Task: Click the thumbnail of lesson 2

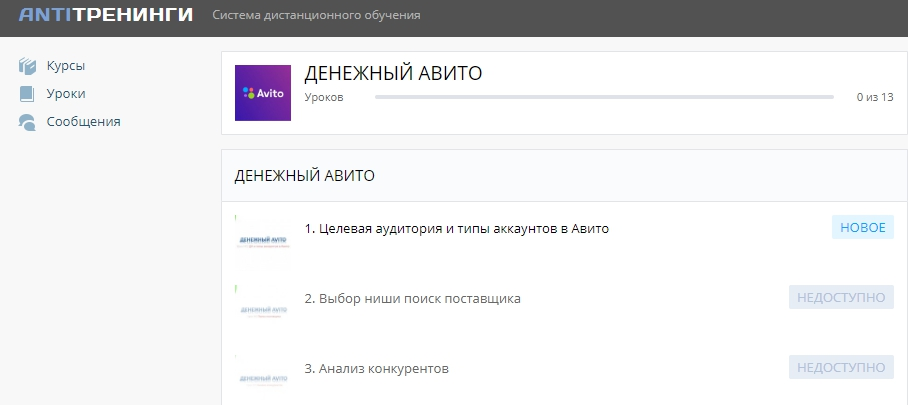Action: click(x=263, y=312)
